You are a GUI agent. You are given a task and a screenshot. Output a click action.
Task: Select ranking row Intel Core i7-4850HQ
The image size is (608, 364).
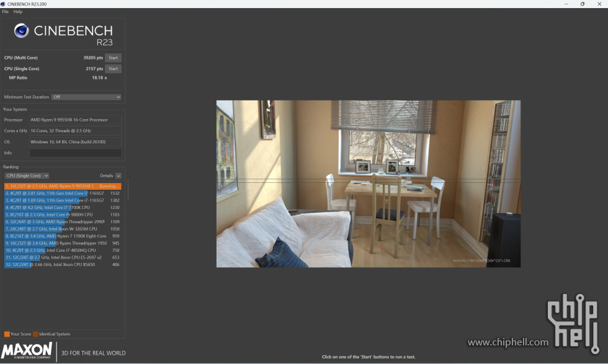[63, 250]
